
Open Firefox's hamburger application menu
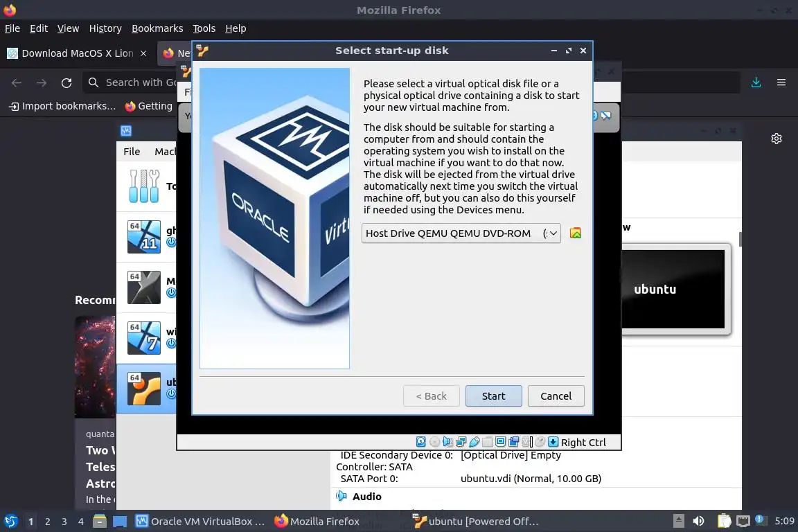click(781, 82)
